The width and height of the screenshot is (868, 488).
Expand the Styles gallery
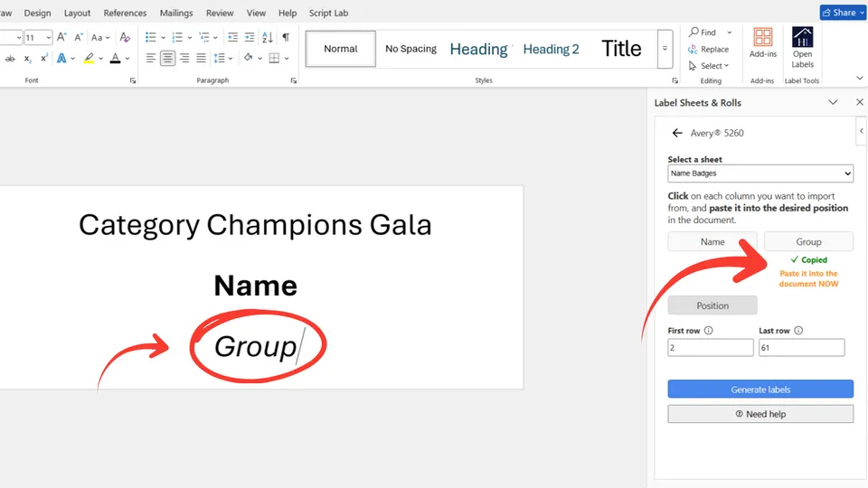pos(665,49)
